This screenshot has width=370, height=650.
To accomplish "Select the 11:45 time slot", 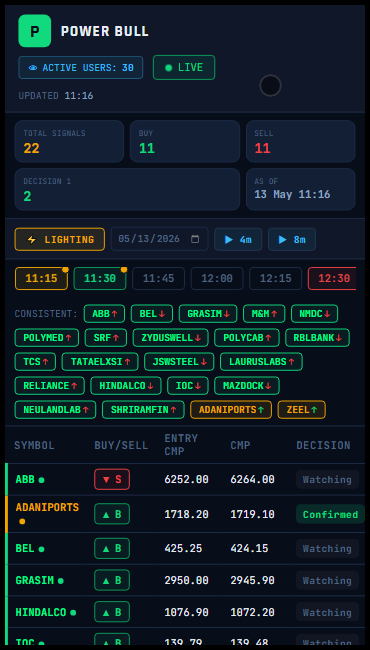I will click(158, 279).
